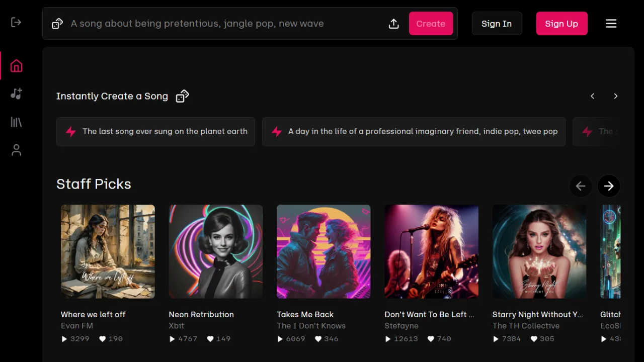This screenshot has height=362, width=644.
Task: Like the song 'Where we left off'
Action: (x=103, y=339)
